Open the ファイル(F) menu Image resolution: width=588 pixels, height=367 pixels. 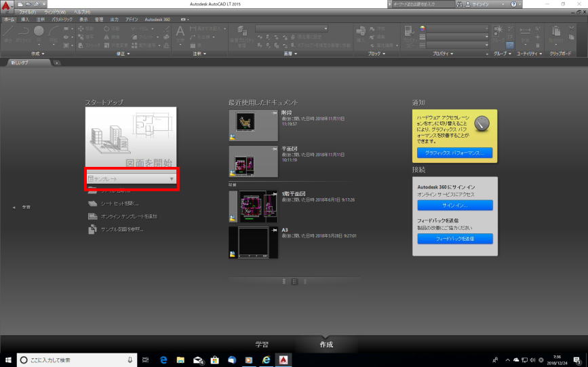coord(27,12)
